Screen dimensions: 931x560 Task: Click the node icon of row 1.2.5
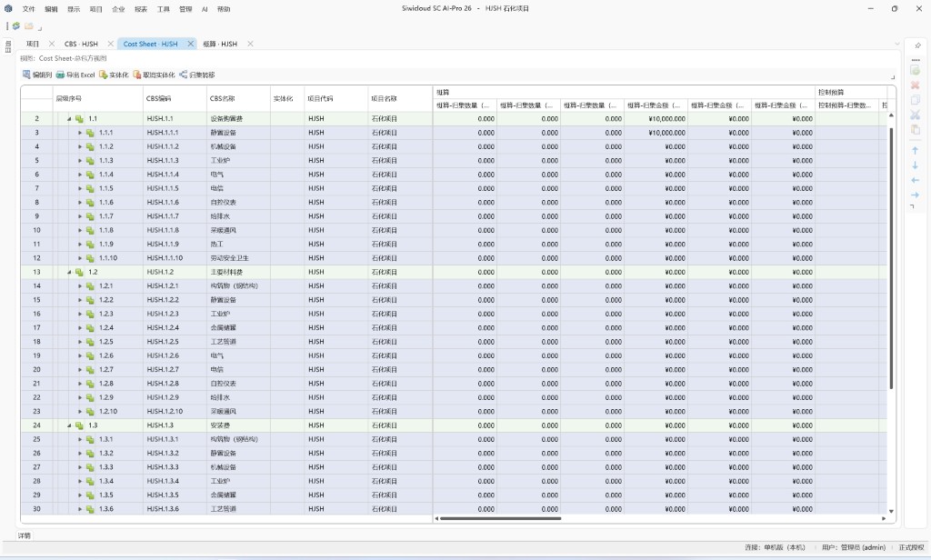pos(90,342)
